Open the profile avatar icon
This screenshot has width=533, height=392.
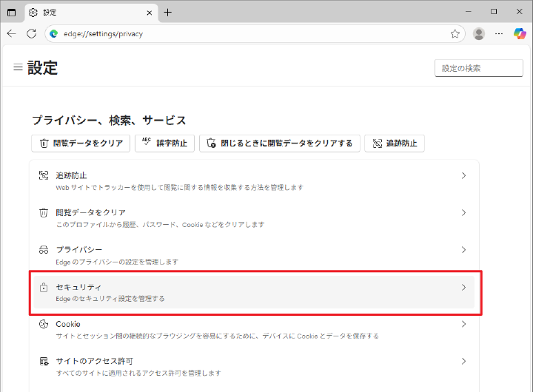479,33
